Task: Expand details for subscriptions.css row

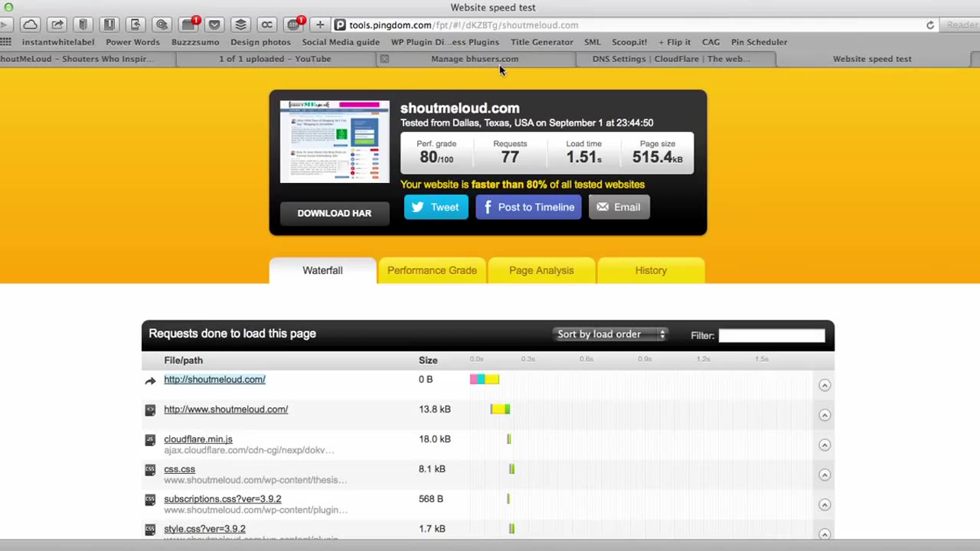Action: (825, 504)
